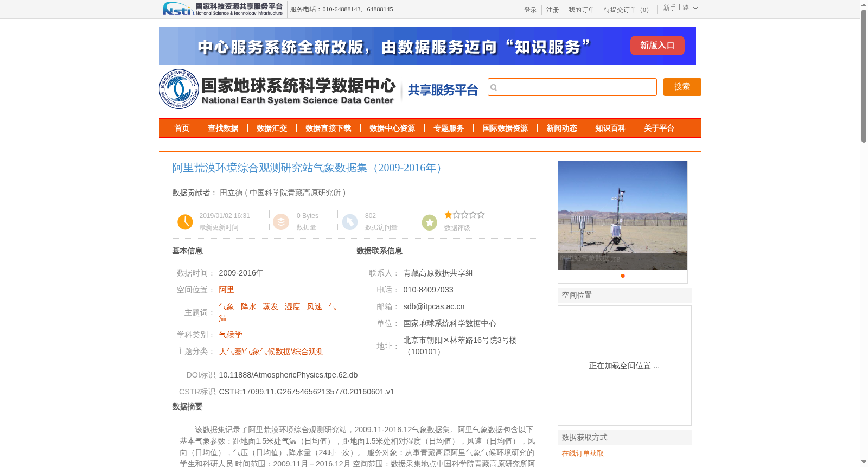Viewport: 868px width, 467px height.
Task: Click the 登录 link
Action: pyautogui.click(x=530, y=10)
